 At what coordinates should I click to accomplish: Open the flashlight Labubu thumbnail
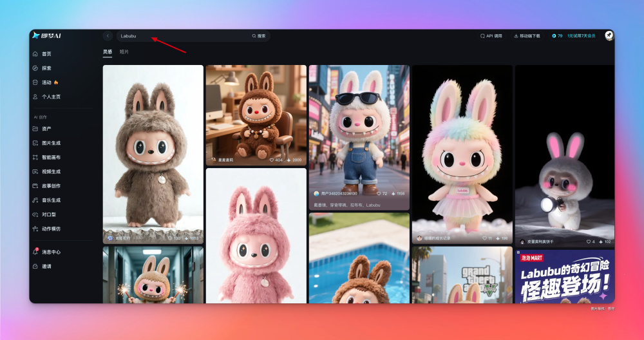point(565,156)
